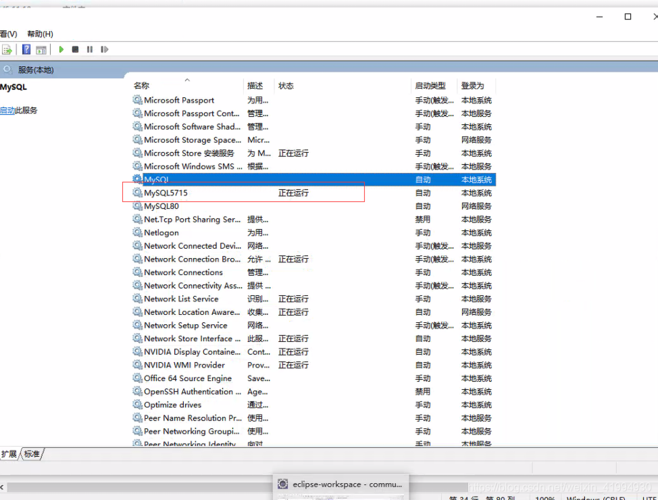Viewport: 658px width, 500px height.
Task: Click the blue Help question-mark toolbar icon
Action: coord(26,50)
